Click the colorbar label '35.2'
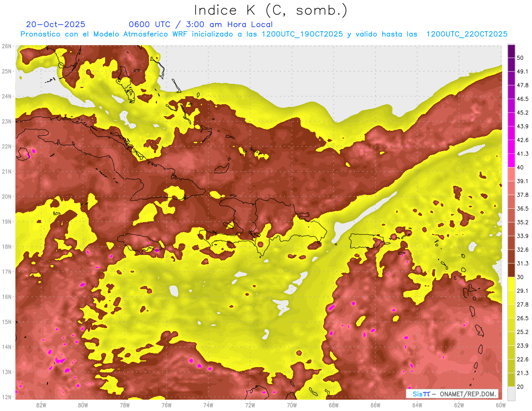Image resolution: width=532 pixels, height=411 pixels. click(x=523, y=222)
